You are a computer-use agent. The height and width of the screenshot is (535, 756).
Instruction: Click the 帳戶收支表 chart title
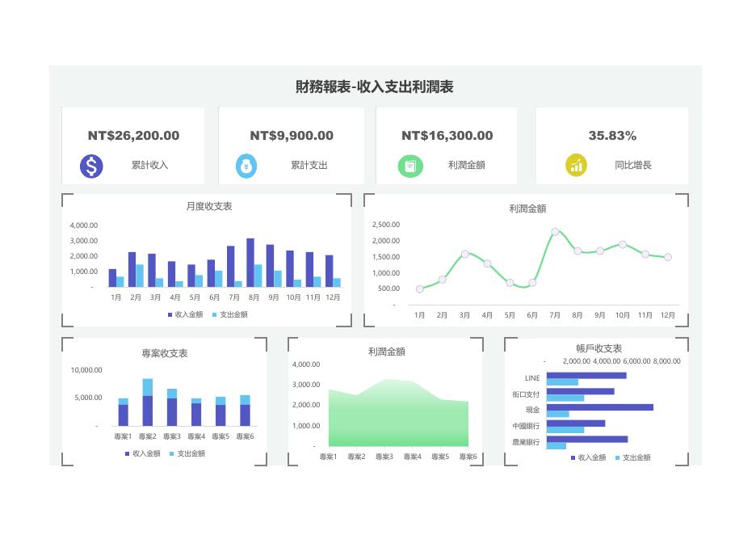[598, 348]
